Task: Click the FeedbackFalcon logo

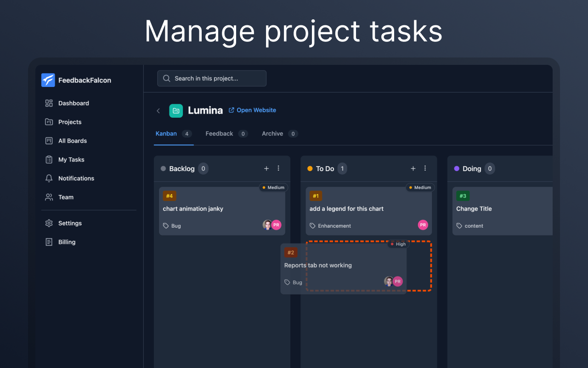Action: 48,80
